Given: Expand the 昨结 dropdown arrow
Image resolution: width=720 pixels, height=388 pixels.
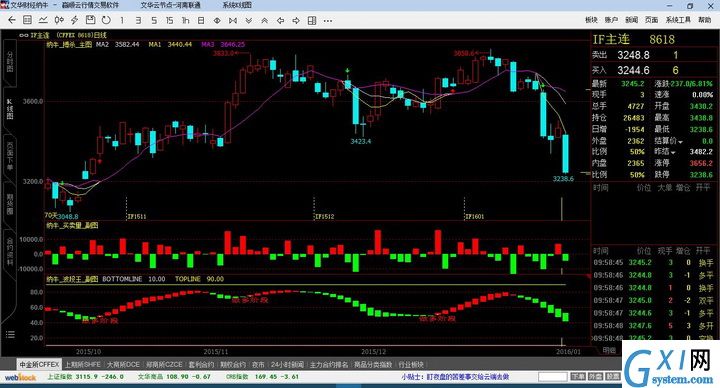Looking at the screenshot, I should tap(673, 152).
